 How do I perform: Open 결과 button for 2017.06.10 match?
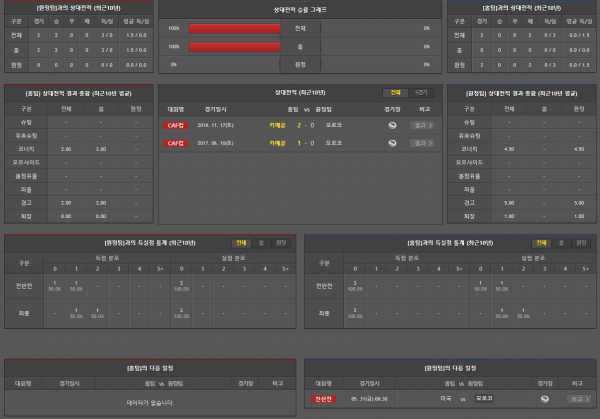click(x=423, y=143)
